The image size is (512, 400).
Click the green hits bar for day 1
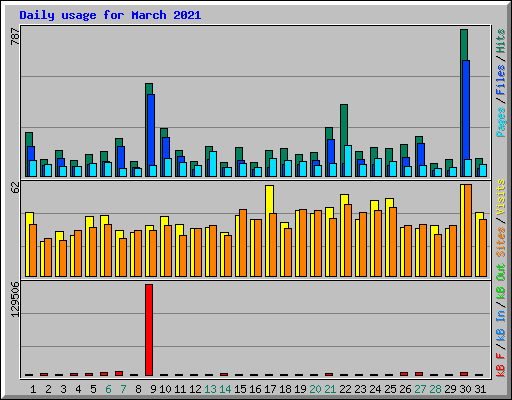pos(29,139)
